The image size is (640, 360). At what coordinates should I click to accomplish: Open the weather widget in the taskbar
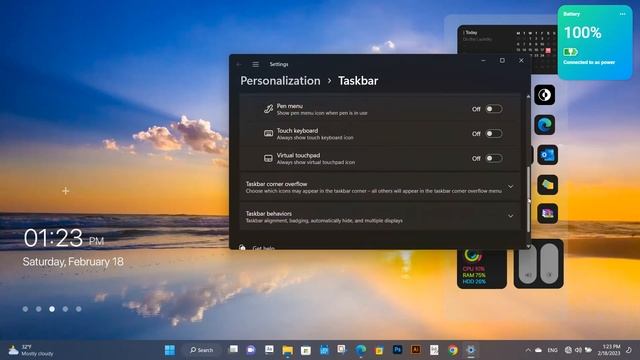(31, 350)
